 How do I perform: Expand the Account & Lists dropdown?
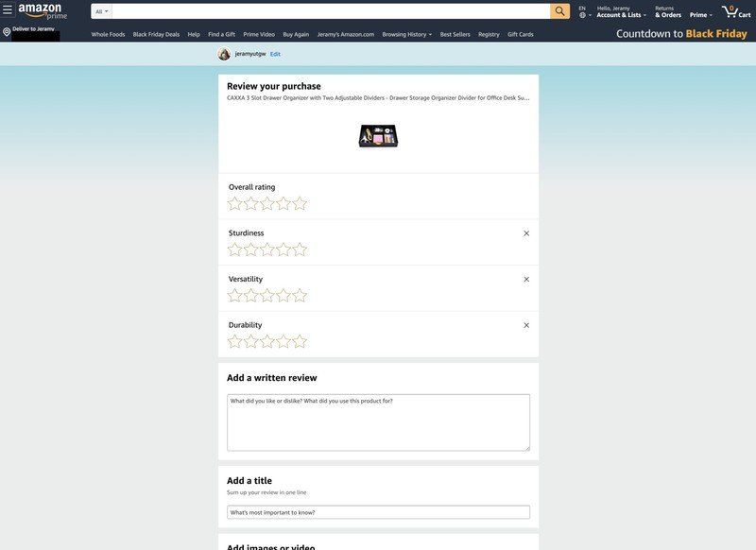(619, 11)
